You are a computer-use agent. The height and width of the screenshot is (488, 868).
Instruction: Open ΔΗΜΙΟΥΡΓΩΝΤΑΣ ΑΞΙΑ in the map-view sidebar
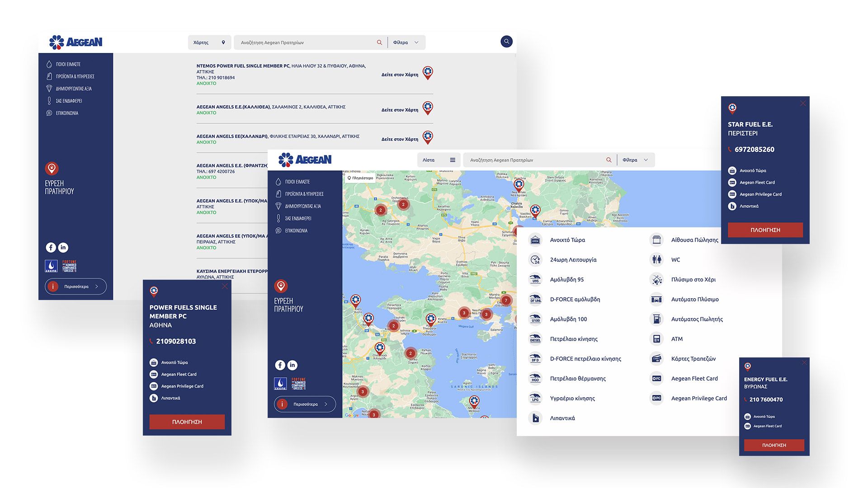pos(298,206)
